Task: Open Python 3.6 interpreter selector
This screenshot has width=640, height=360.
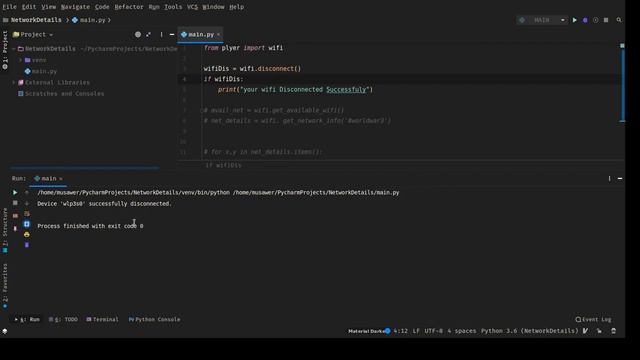Action: point(529,331)
